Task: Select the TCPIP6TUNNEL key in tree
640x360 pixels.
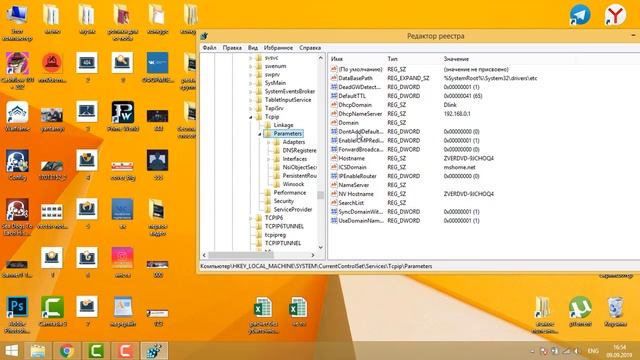Action: coord(284,226)
